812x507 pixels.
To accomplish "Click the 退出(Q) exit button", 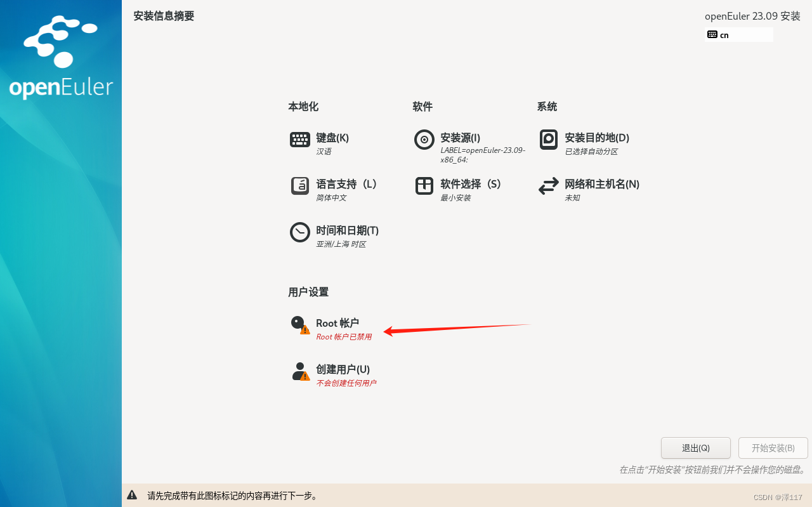I will (x=695, y=447).
